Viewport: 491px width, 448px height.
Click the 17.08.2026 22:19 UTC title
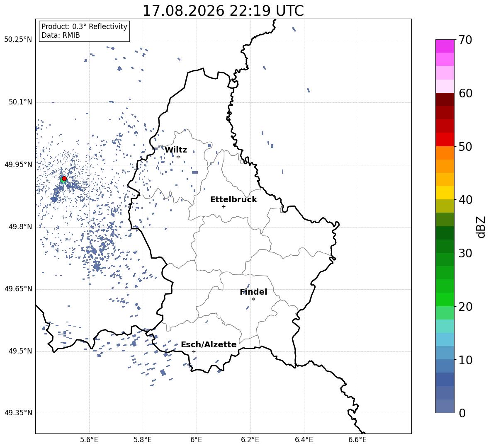click(x=223, y=11)
